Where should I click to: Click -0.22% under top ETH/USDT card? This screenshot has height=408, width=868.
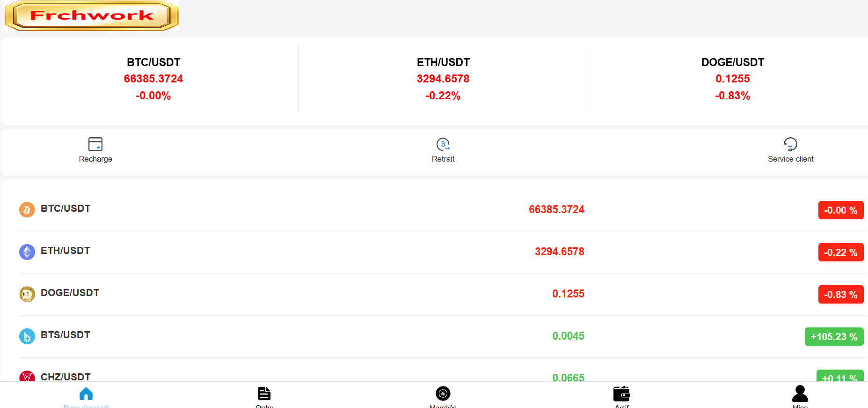pos(443,96)
